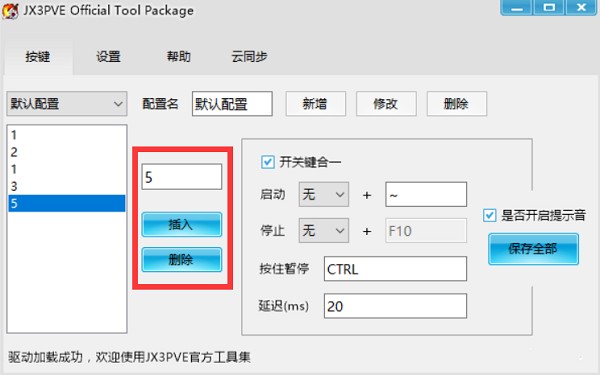This screenshot has height=375, width=600.
Task: Focus the key input box showing 5
Action: (x=182, y=177)
